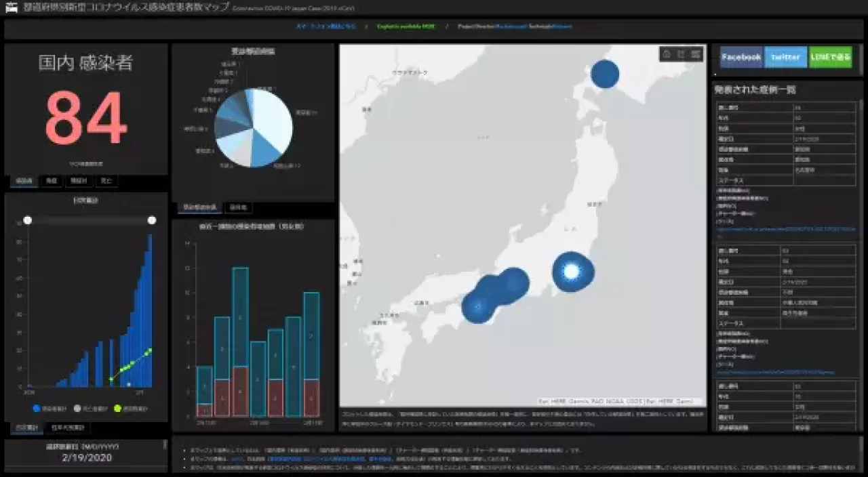868x477 pixels.
Task: Click the blue cumulative-infected legend dot
Action: [x=37, y=409]
